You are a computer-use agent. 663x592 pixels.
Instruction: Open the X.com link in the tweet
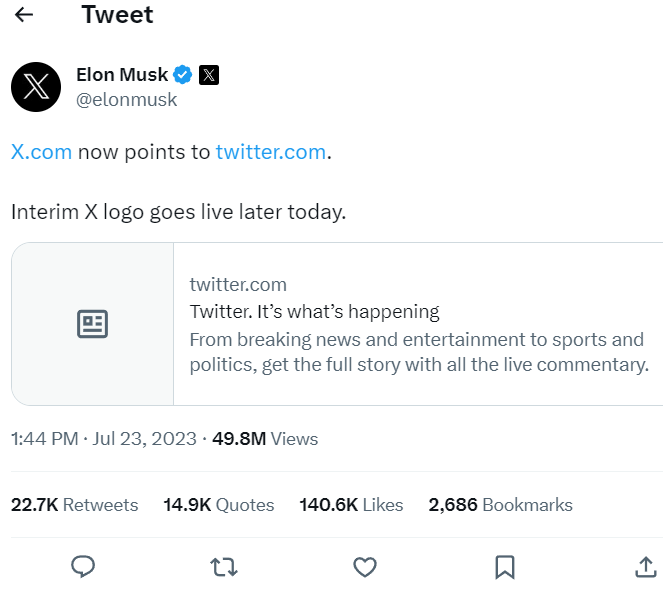[x=41, y=152]
